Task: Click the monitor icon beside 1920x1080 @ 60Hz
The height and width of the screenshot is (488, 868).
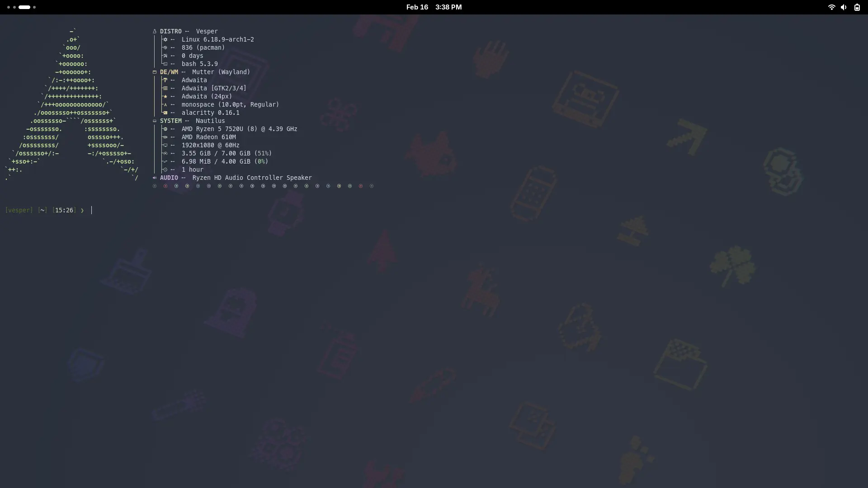Action: [x=165, y=145]
